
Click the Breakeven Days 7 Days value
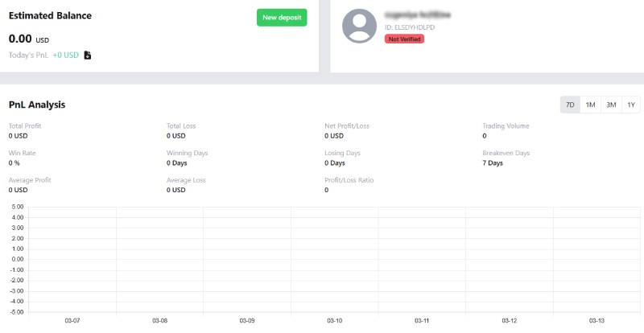point(493,162)
